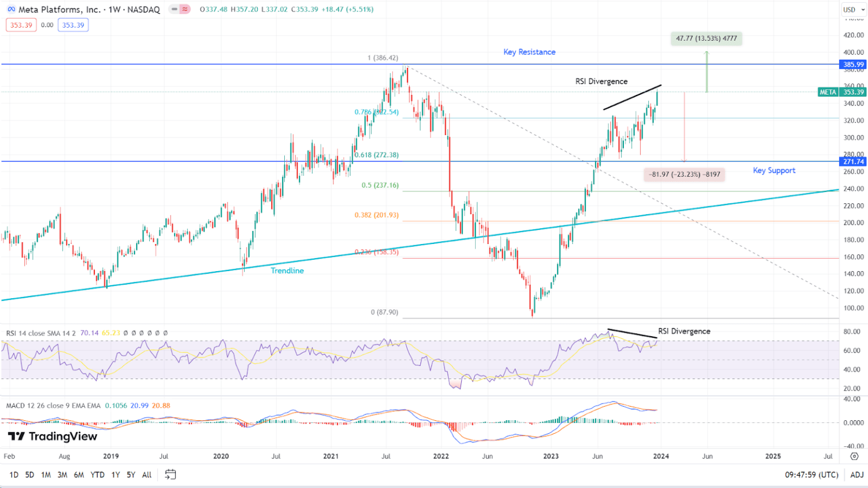This screenshot has height=488, width=868.
Task: Select the Key Resistance text annotation
Action: click(x=530, y=52)
